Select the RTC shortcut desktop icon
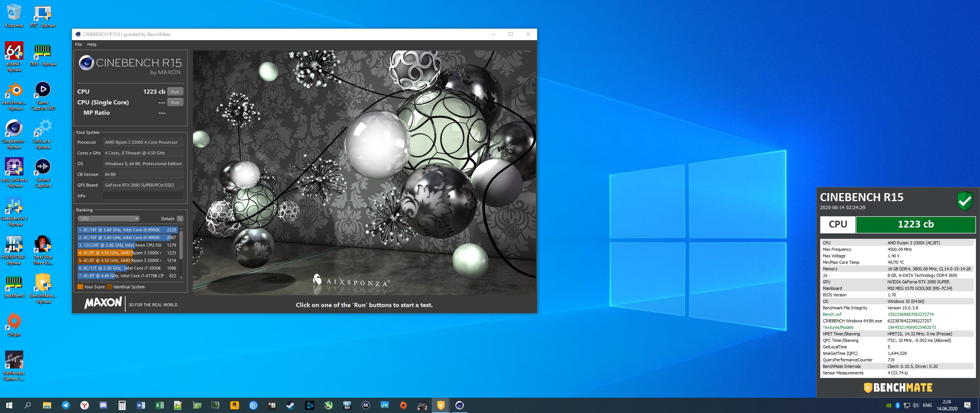980x413 pixels. coord(43,16)
